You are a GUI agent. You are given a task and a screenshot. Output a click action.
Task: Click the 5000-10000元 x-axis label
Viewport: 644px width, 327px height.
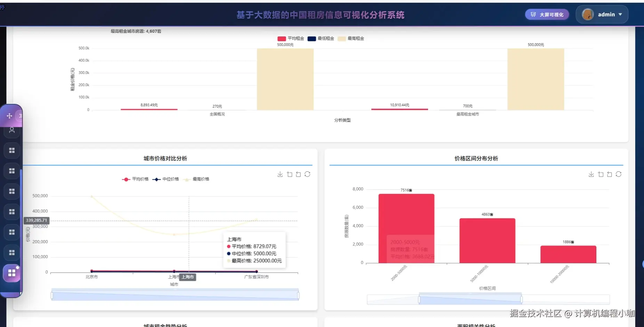click(x=480, y=273)
